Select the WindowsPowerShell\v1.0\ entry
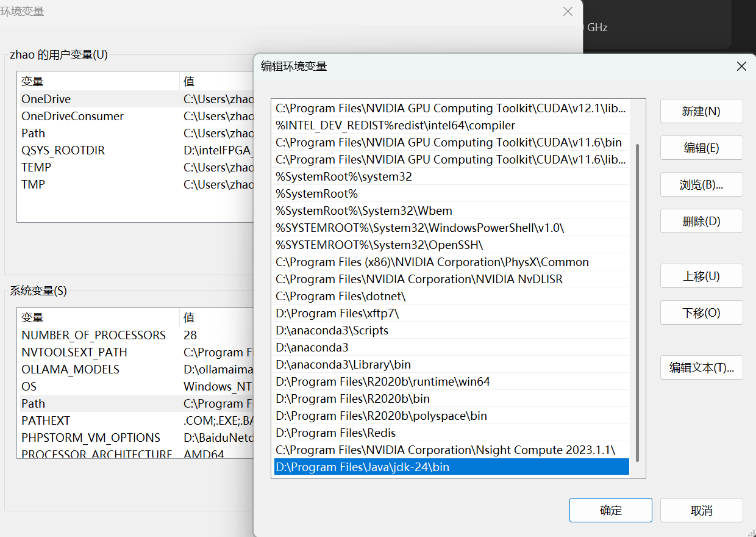The width and height of the screenshot is (756, 537). point(452,228)
